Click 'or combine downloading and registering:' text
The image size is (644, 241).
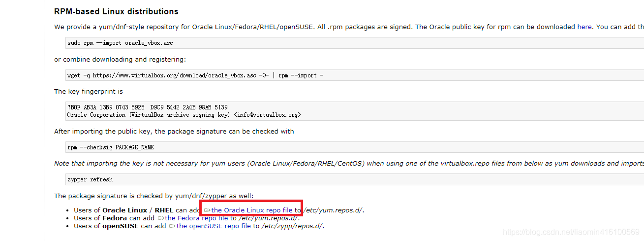click(x=120, y=59)
